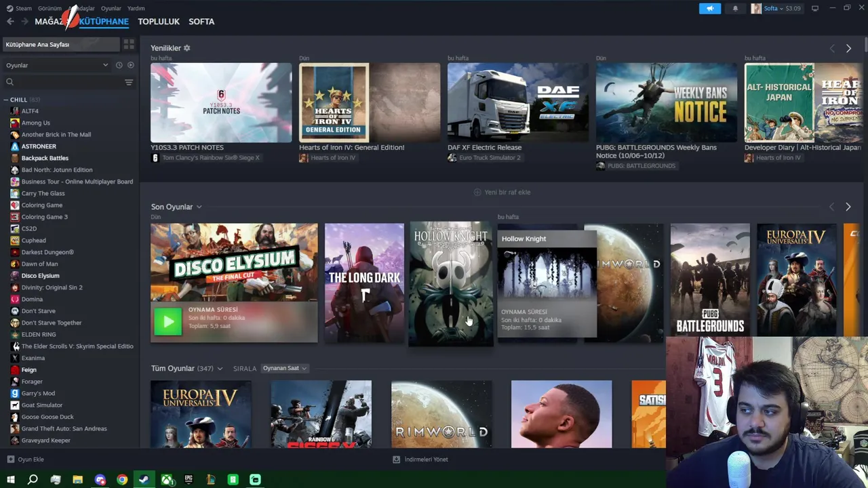Open the RimWorld cover in Tüm Oyunlar
Image resolution: width=868 pixels, height=488 pixels.
coord(441,414)
